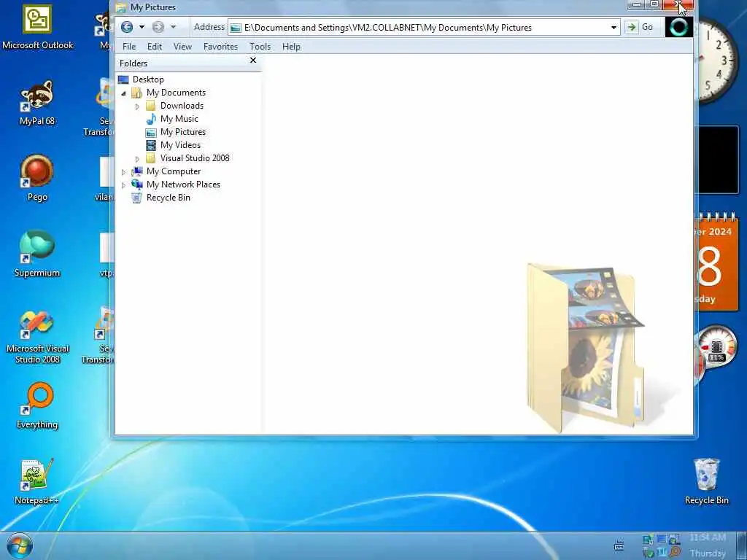Open the File menu

[x=129, y=46]
